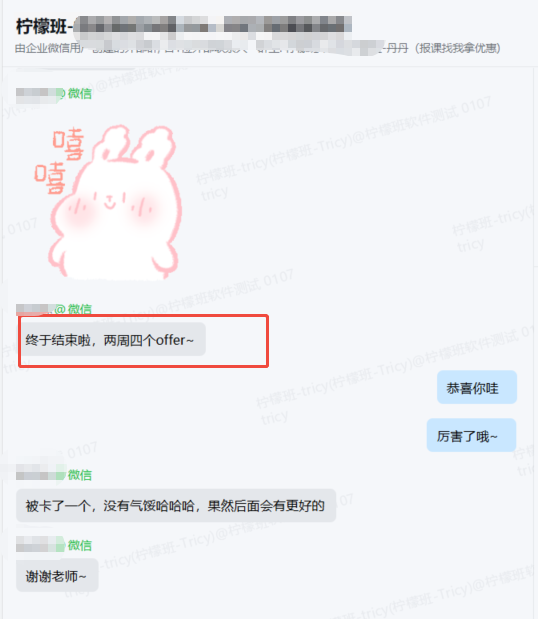Click the blurred sender name above 谢谢老师~

click(x=39, y=545)
